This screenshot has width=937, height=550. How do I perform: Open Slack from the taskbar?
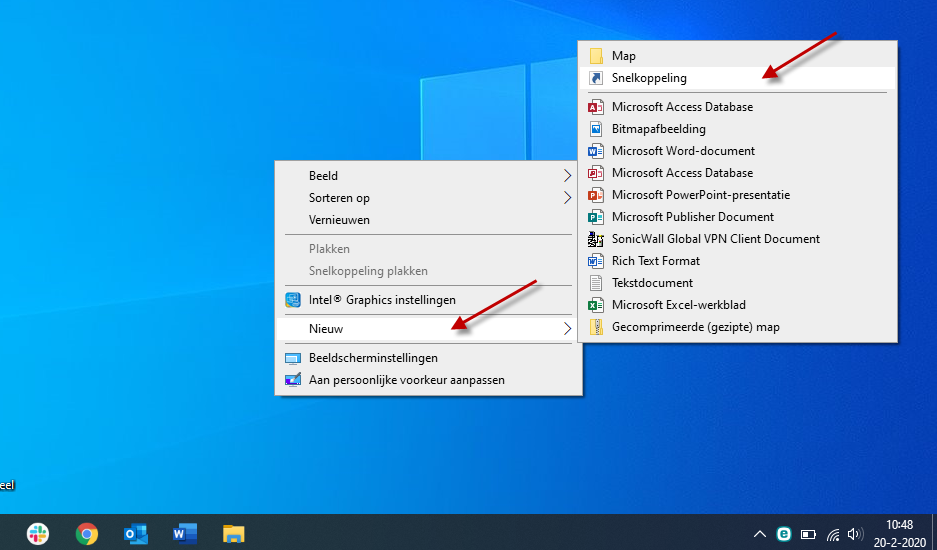coord(38,533)
